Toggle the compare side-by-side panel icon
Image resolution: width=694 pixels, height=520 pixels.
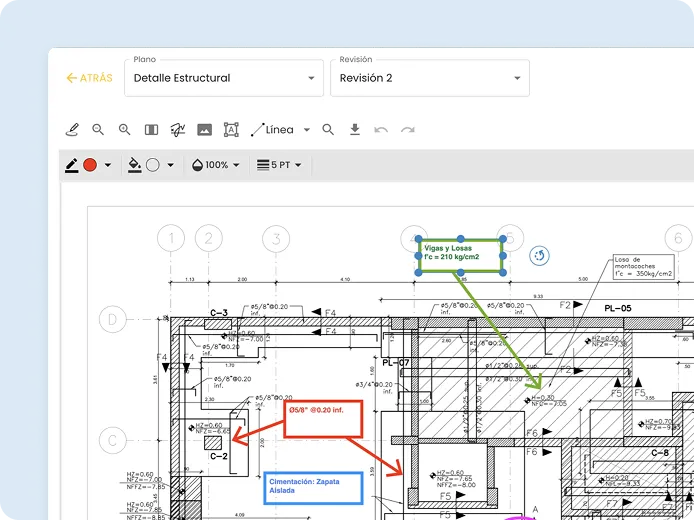151,130
